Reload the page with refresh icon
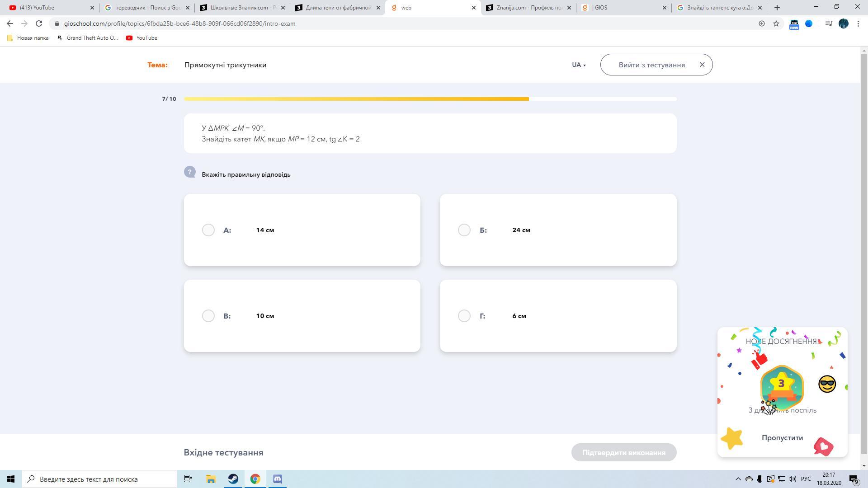Screen dimensions: 868x488 39,23
